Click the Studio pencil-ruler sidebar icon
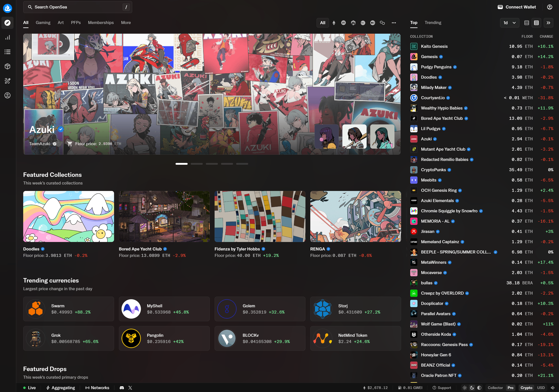Image resolution: width=559 pixels, height=392 pixels. point(7,81)
